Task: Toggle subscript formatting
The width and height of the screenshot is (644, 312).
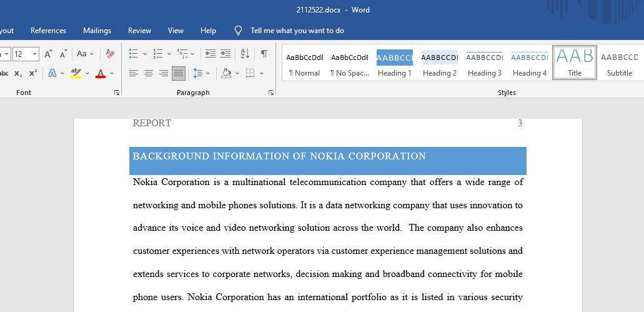Action: (17, 74)
